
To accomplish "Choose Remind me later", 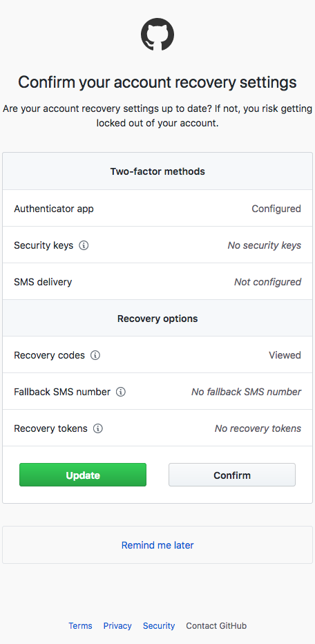I will (157, 545).
